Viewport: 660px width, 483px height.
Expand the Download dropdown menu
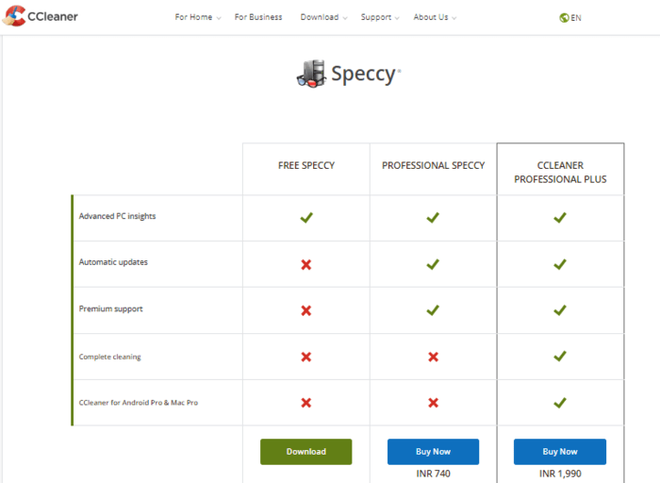(323, 17)
